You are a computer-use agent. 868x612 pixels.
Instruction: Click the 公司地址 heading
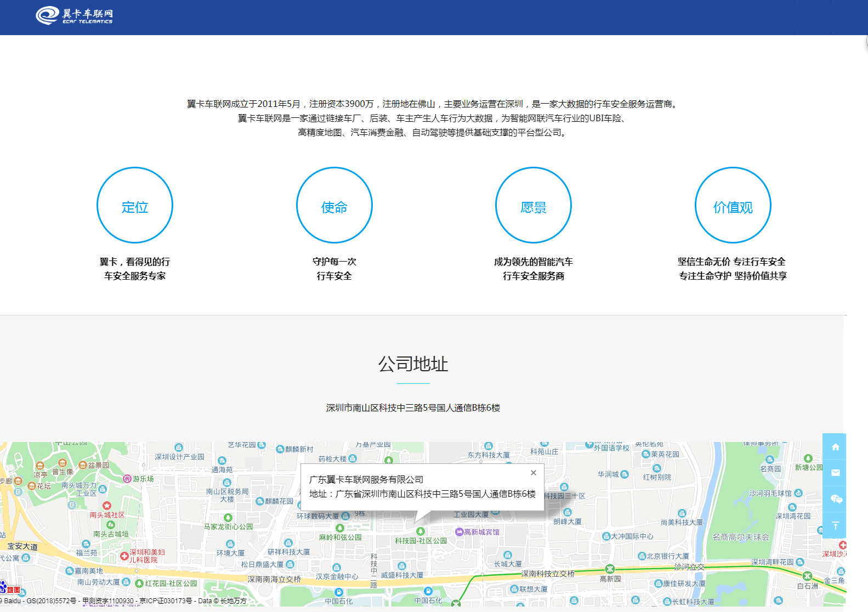pos(413,364)
